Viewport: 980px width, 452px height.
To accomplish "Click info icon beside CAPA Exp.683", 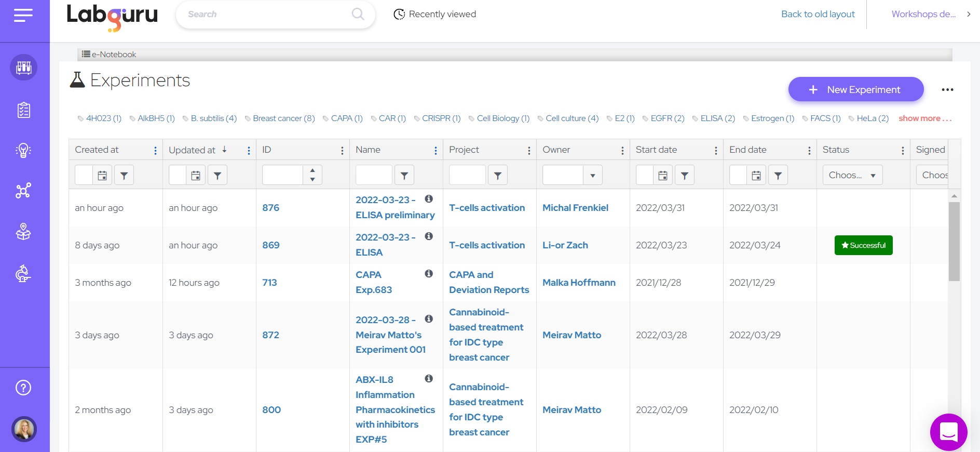I will [429, 274].
